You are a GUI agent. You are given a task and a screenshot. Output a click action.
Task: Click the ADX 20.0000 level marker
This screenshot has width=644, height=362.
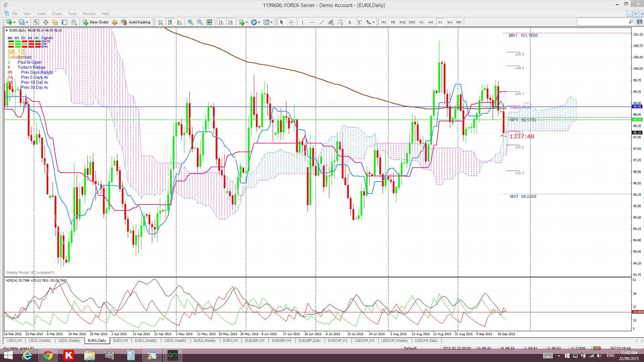[x=638, y=312]
